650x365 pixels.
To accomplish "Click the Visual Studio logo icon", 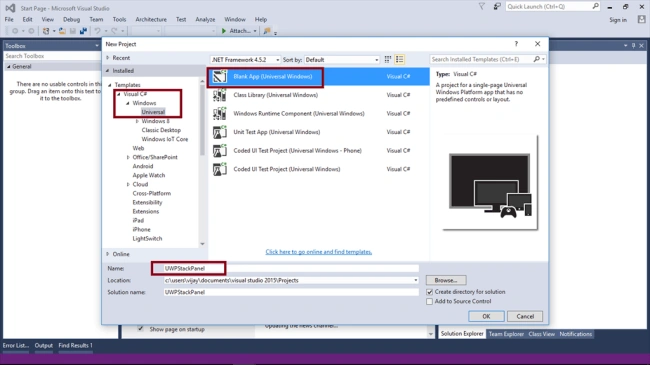I will click(x=10, y=7).
